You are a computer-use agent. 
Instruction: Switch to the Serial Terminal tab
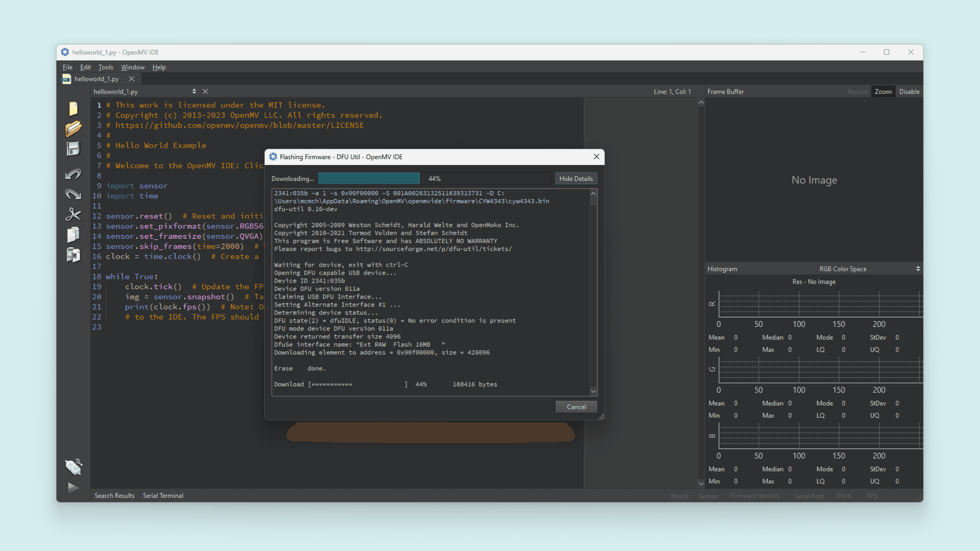(163, 496)
